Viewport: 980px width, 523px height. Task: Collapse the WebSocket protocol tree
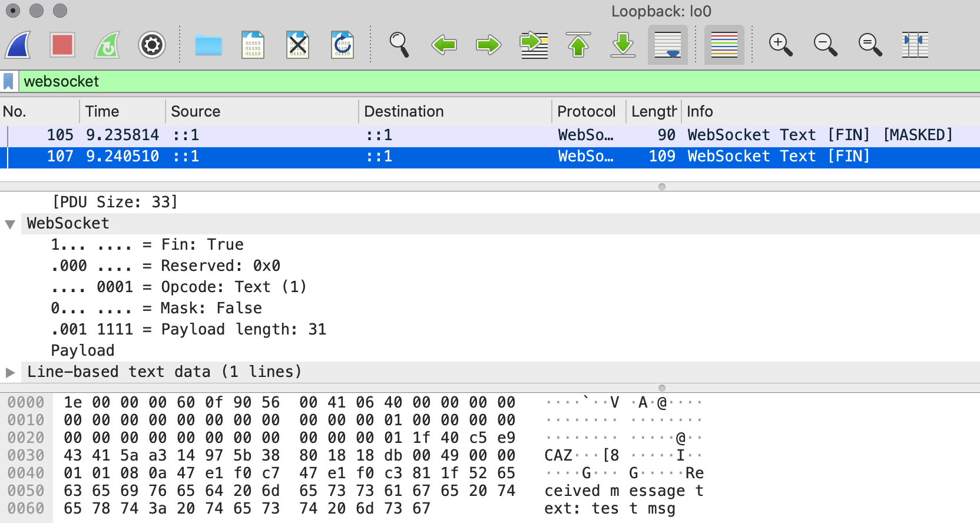click(10, 224)
